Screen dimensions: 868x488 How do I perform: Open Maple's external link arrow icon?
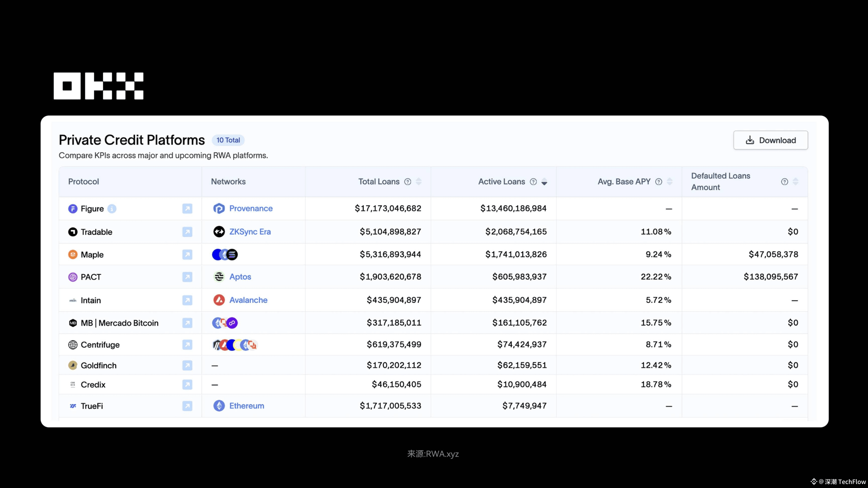(187, 255)
